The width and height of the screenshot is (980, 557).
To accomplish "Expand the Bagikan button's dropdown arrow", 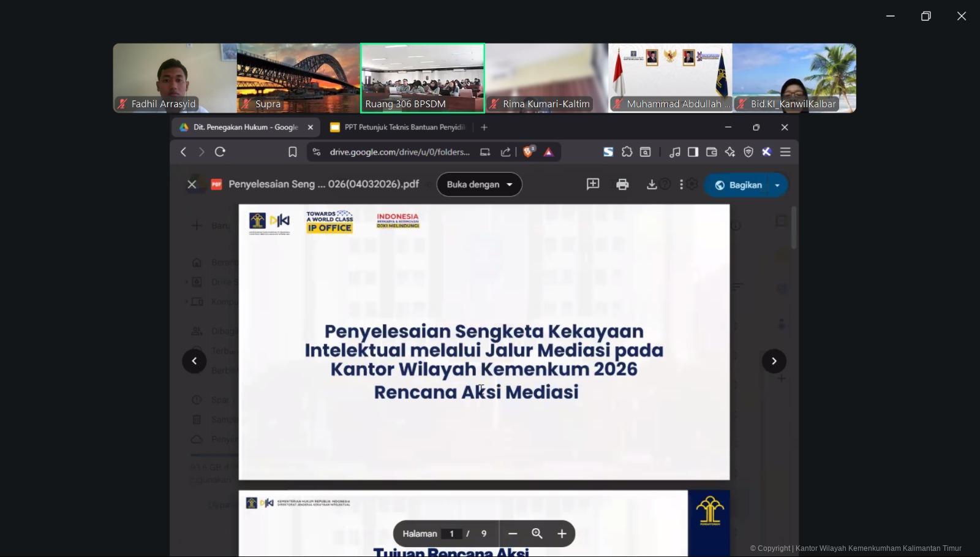I will click(x=777, y=184).
